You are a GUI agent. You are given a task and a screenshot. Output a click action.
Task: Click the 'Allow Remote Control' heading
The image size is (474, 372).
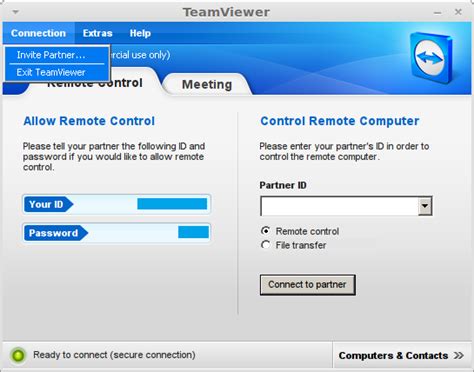89,121
